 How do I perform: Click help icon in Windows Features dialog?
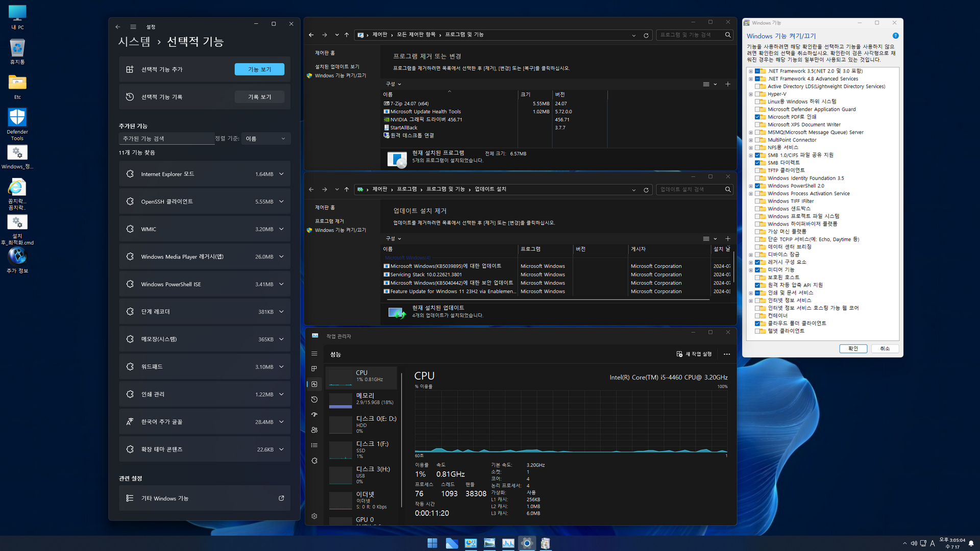click(895, 36)
